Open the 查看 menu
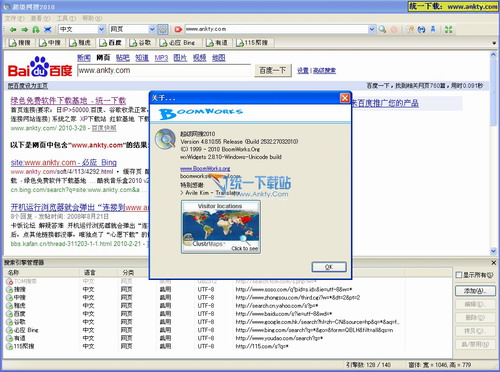Image resolution: width=500 pixels, height=372 pixels. (x=40, y=18)
